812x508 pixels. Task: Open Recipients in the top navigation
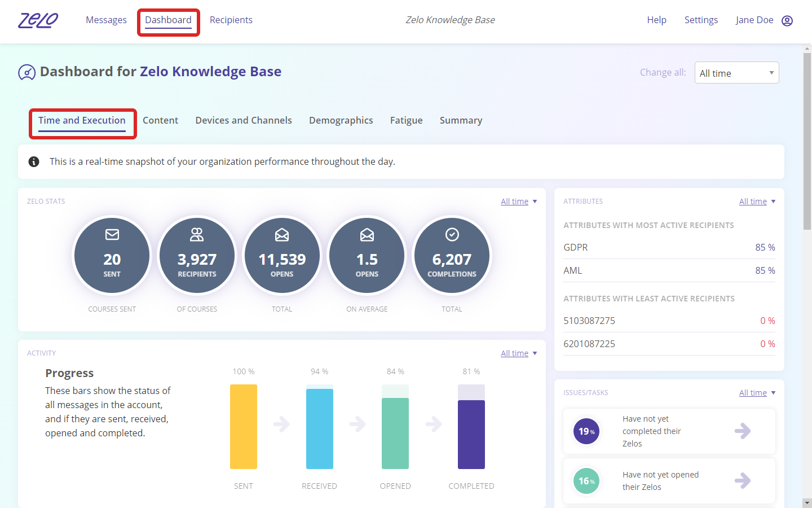[x=231, y=20]
